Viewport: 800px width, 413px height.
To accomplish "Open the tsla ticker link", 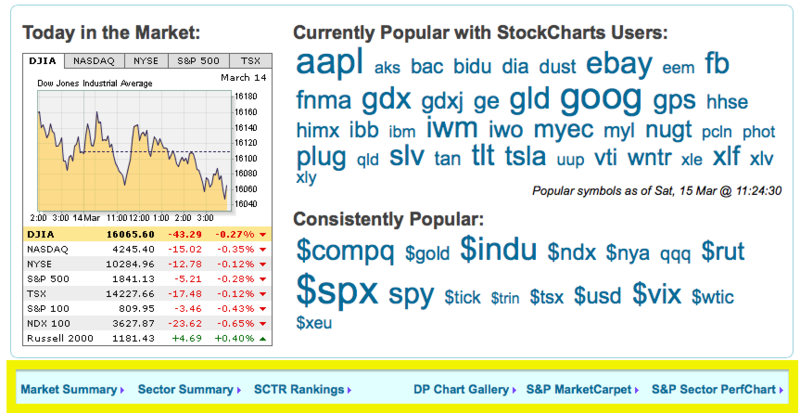I will [526, 157].
